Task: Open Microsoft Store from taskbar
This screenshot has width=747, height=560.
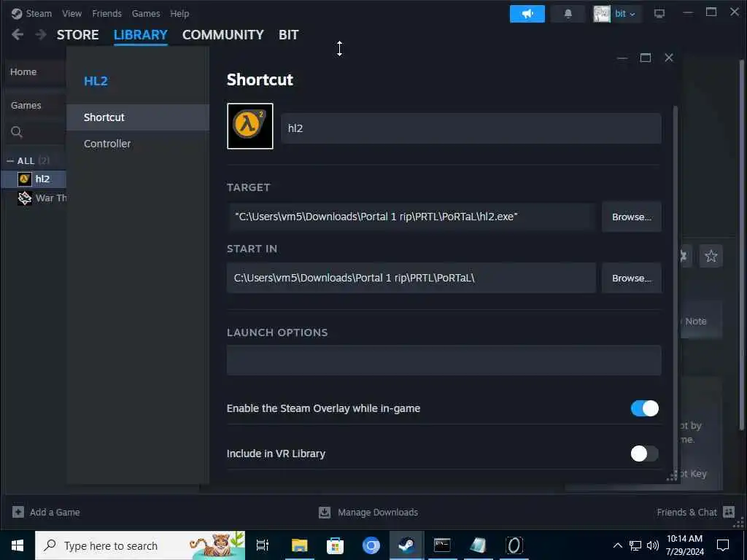Action: (335, 545)
